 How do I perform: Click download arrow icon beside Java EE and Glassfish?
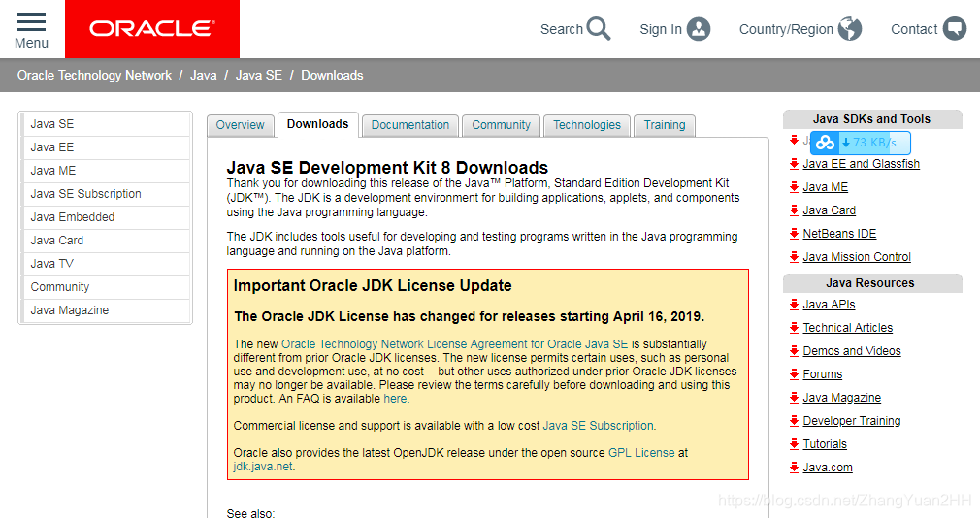pyautogui.click(x=794, y=164)
